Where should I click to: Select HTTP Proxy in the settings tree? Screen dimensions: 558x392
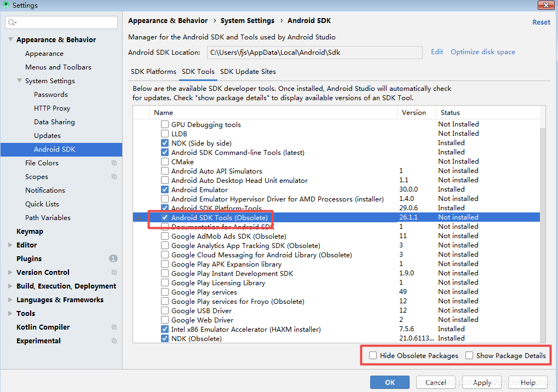[52, 108]
